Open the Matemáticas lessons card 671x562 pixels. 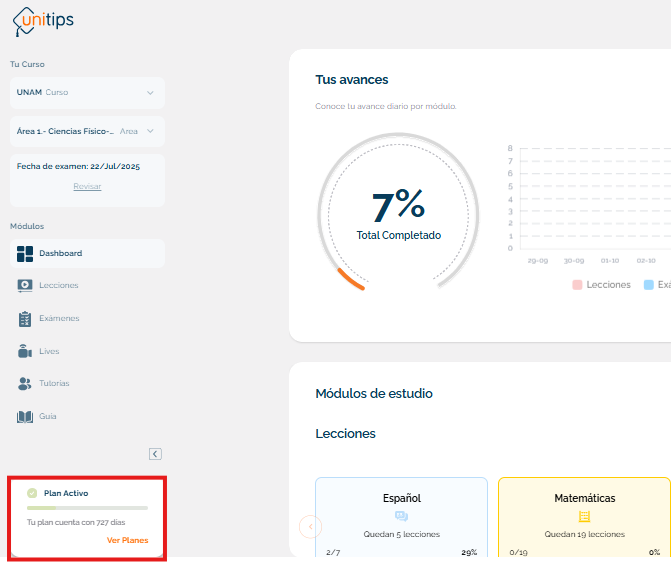coord(584,517)
